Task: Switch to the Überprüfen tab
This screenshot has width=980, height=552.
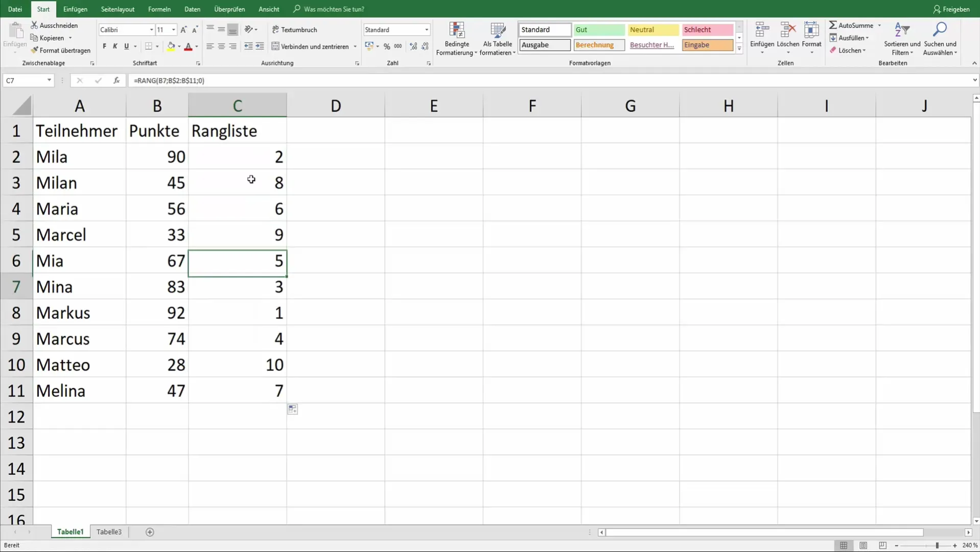Action: click(229, 9)
